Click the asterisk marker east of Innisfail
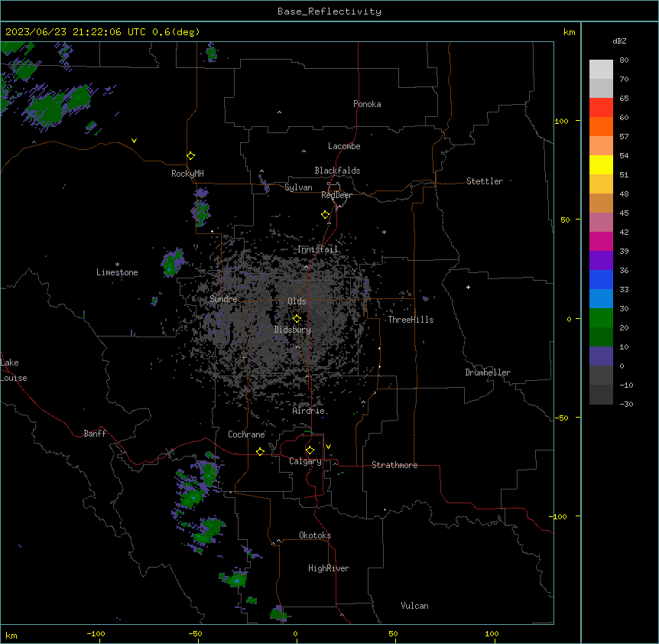Screen dimensions: 659x644 coord(384,232)
